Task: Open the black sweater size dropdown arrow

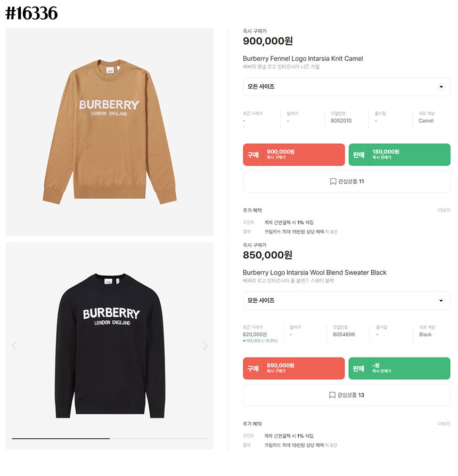Action: click(441, 301)
